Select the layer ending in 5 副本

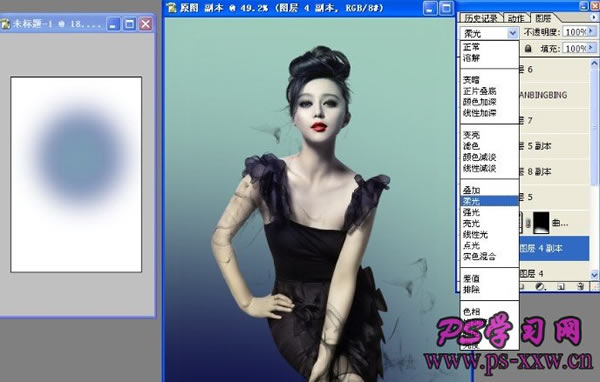coord(554,146)
